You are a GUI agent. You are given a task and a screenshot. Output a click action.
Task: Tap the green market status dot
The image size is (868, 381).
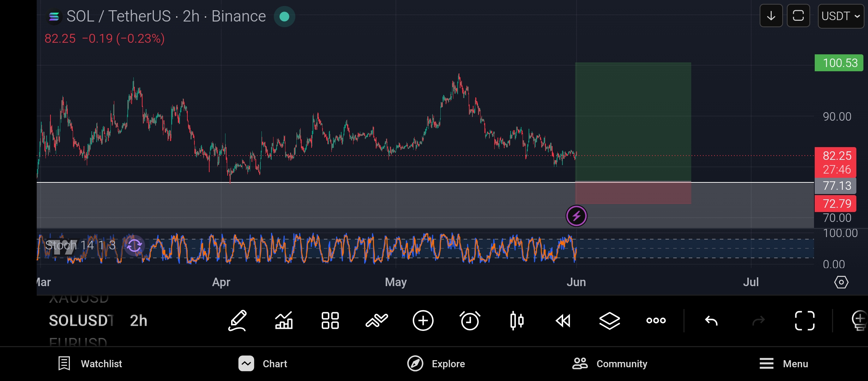tap(284, 17)
